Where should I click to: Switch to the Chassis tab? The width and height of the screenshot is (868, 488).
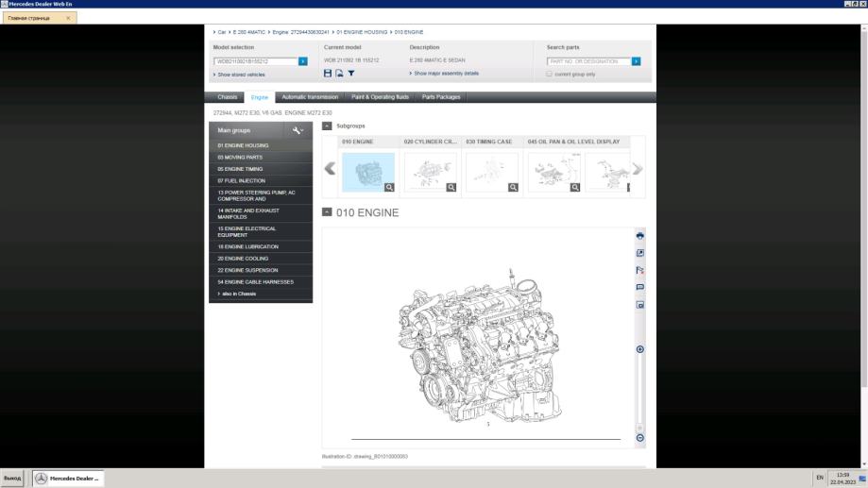click(x=227, y=97)
